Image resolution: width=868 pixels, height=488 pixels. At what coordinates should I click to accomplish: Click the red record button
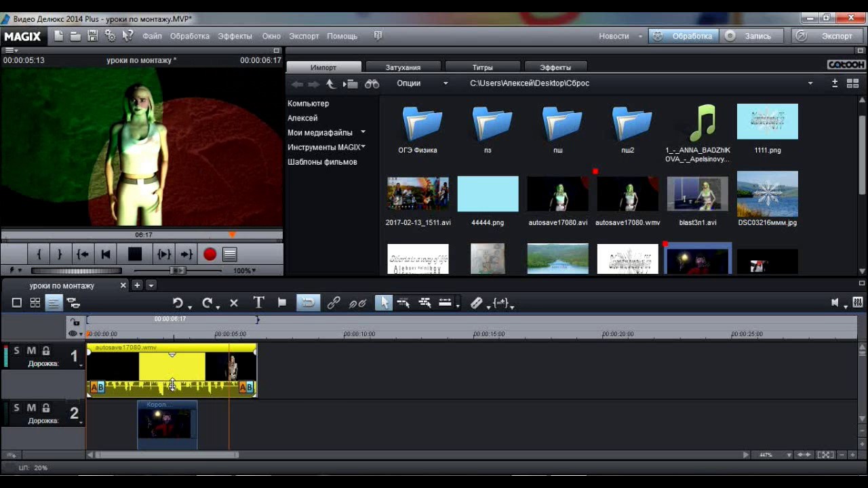click(x=210, y=254)
